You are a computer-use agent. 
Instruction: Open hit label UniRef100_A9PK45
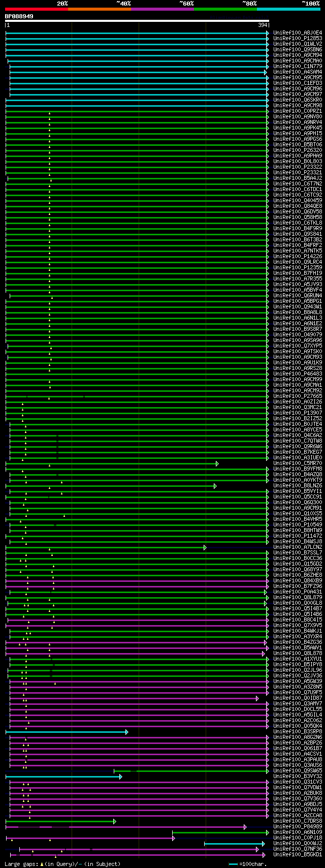(x=298, y=128)
